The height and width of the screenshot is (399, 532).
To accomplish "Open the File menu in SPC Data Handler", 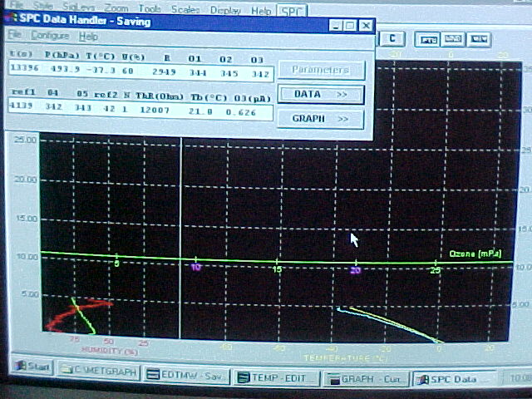I will point(15,35).
